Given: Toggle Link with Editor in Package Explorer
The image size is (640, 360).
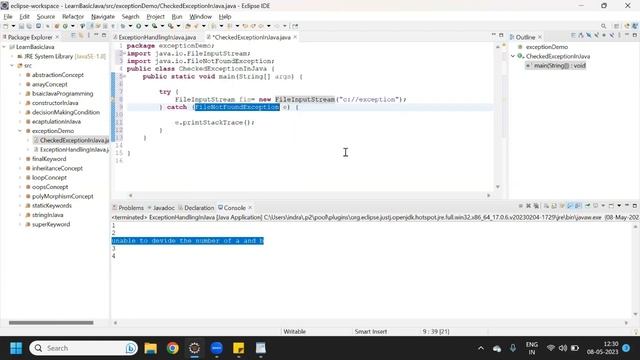Looking at the screenshot, I should [81, 36].
